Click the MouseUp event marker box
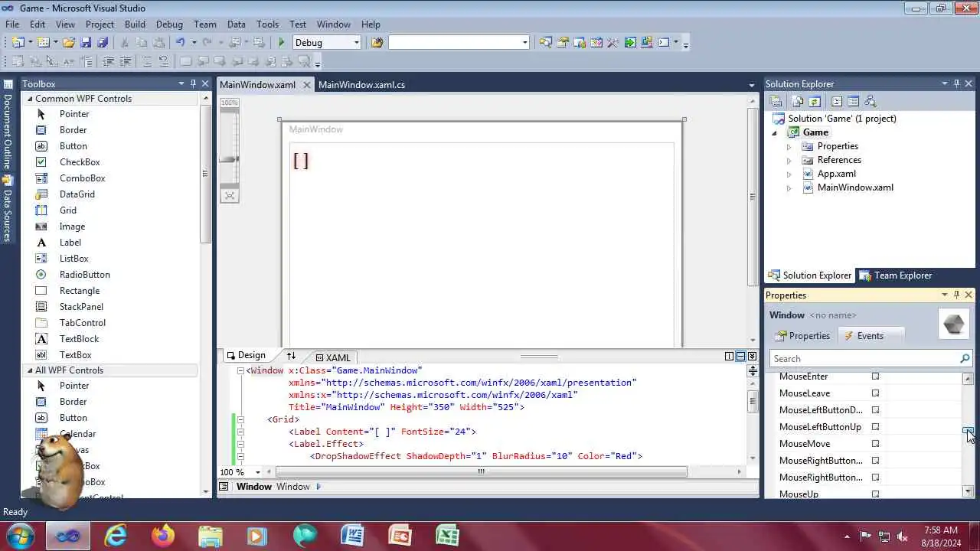The image size is (980, 551). click(876, 494)
